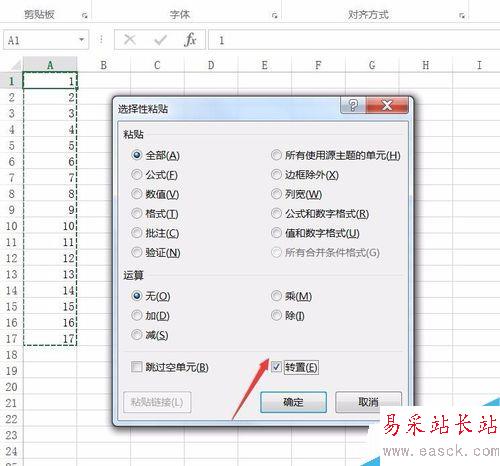Click cell A15 containing 15
Viewport: 500px width, 466px height.
coord(50,306)
